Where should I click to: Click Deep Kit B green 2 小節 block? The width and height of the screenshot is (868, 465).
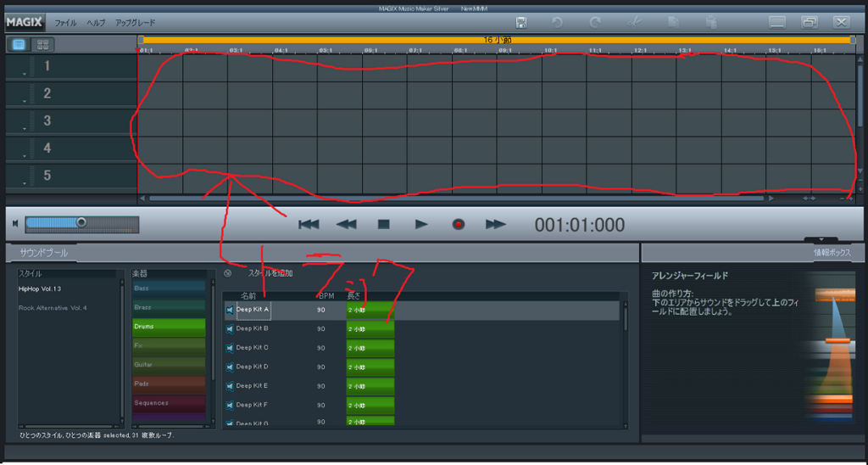pos(370,329)
